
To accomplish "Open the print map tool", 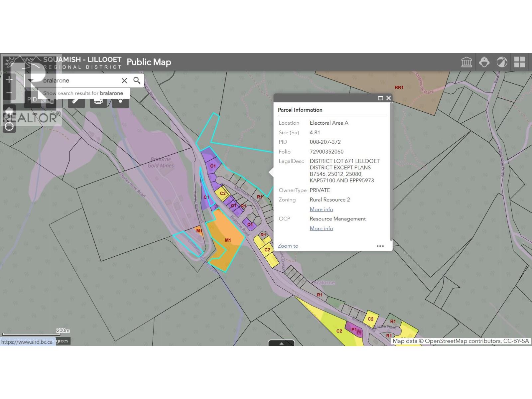I will [x=98, y=100].
